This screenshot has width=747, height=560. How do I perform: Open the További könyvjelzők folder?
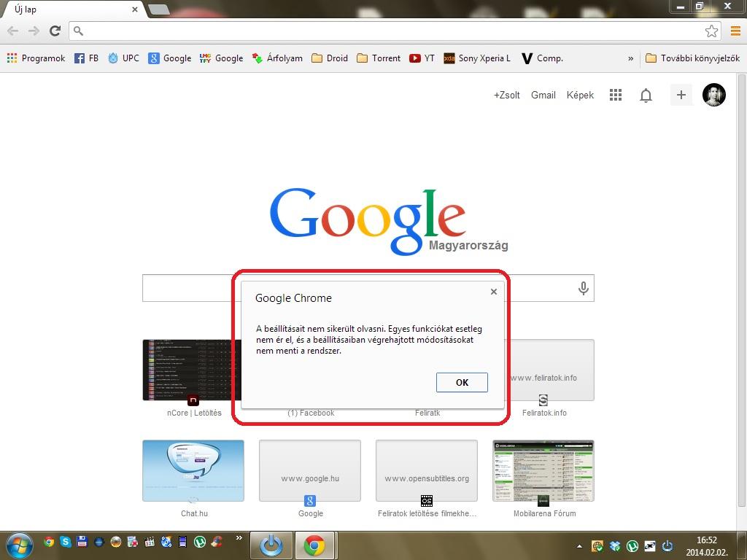point(693,58)
